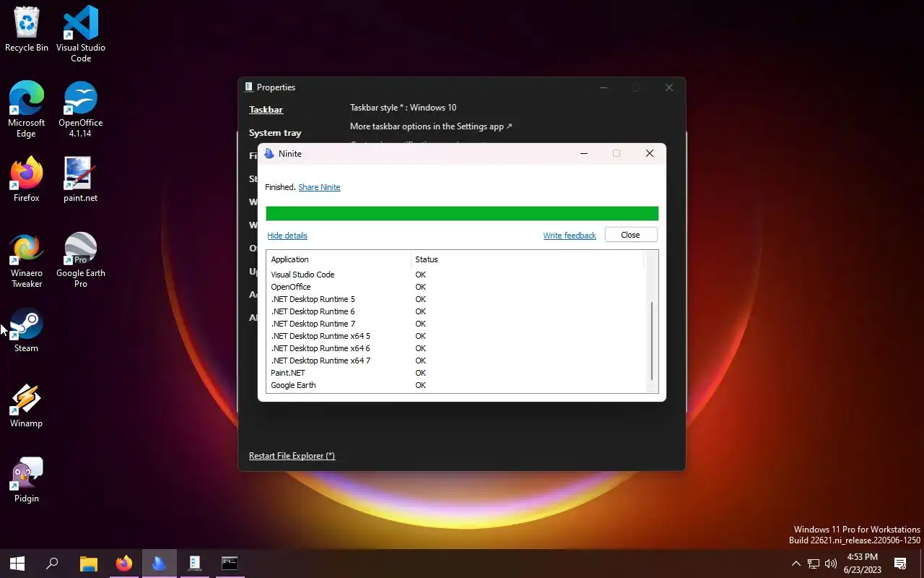This screenshot has width=924, height=578.
Task: Select the Google Earth Pro desktop icon
Action: coord(81,260)
